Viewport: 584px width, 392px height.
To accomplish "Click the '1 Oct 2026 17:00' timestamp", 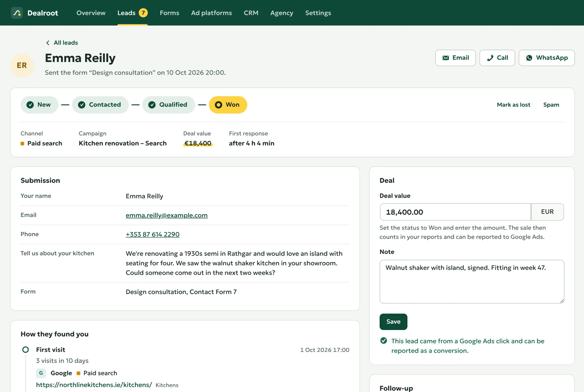I will coord(325,350).
